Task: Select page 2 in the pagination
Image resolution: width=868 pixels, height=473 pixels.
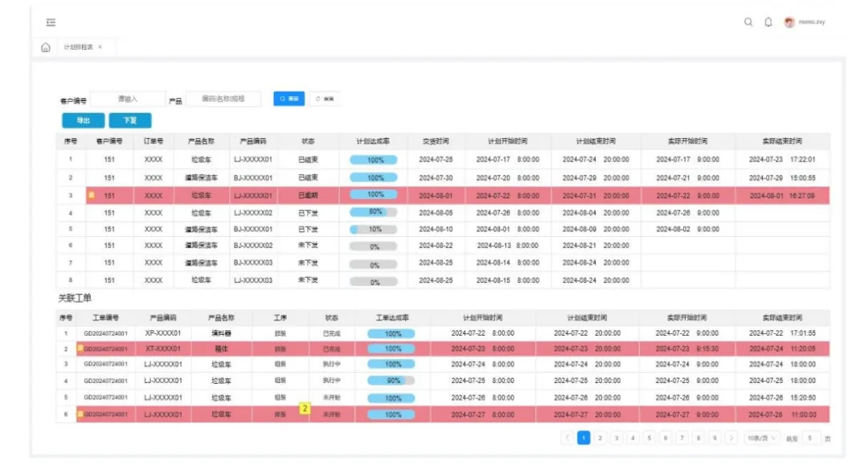Action: pyautogui.click(x=600, y=438)
